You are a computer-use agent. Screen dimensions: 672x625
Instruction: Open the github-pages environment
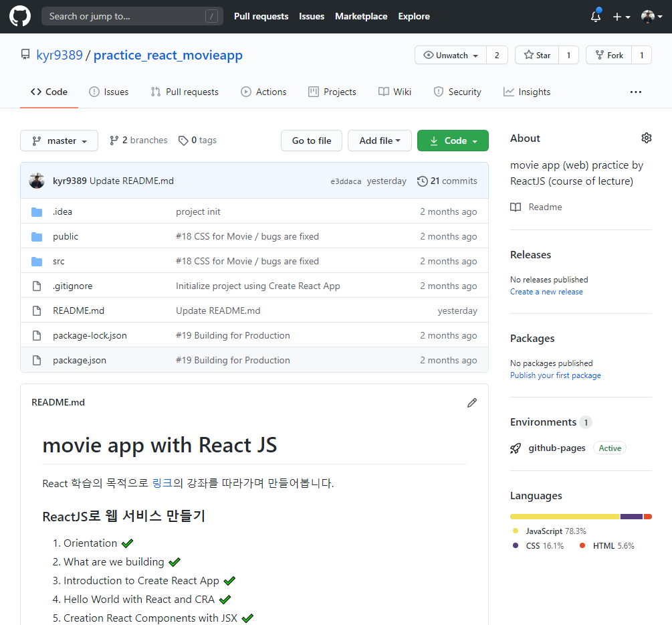[x=557, y=448]
